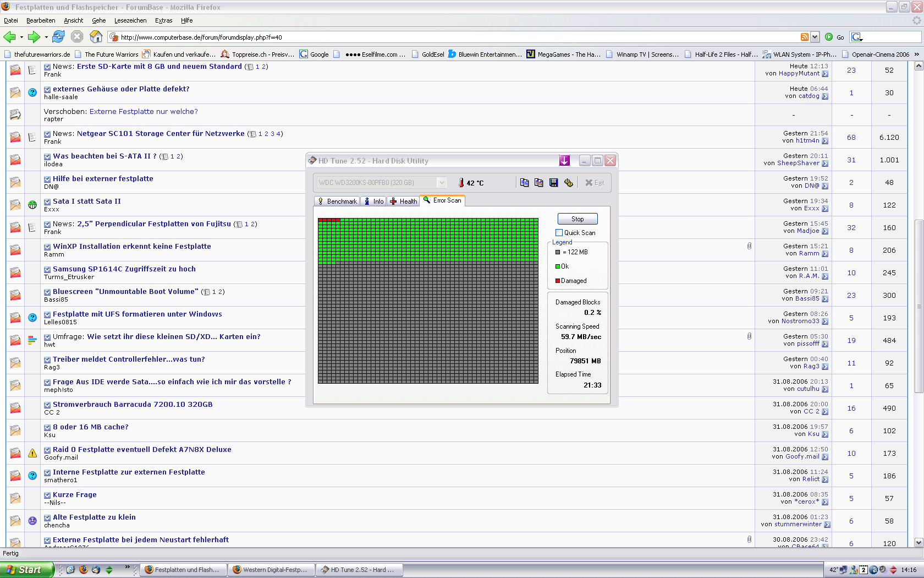Click the green Ok legend swatch

pyautogui.click(x=558, y=266)
